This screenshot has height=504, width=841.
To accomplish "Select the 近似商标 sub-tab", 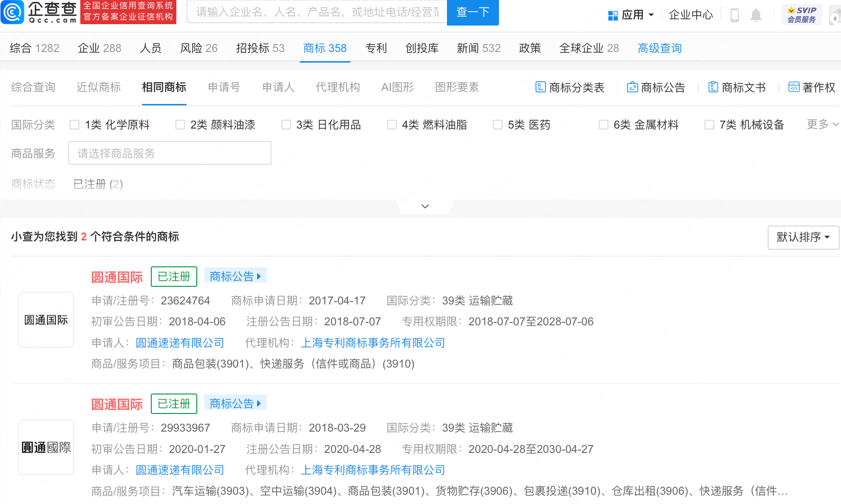I will [99, 87].
